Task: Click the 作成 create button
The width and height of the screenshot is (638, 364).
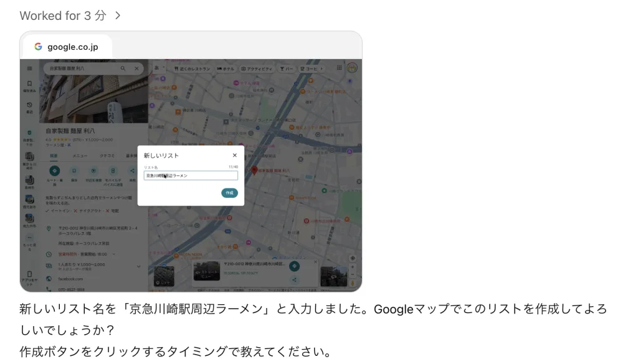Action: pyautogui.click(x=229, y=193)
